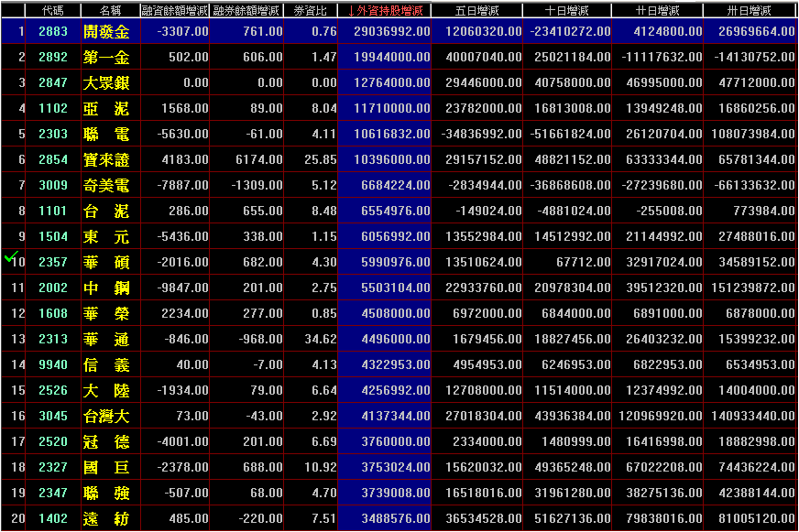Sort by the 名稱 column header
Image resolution: width=799 pixels, height=532 pixels.
(x=110, y=10)
